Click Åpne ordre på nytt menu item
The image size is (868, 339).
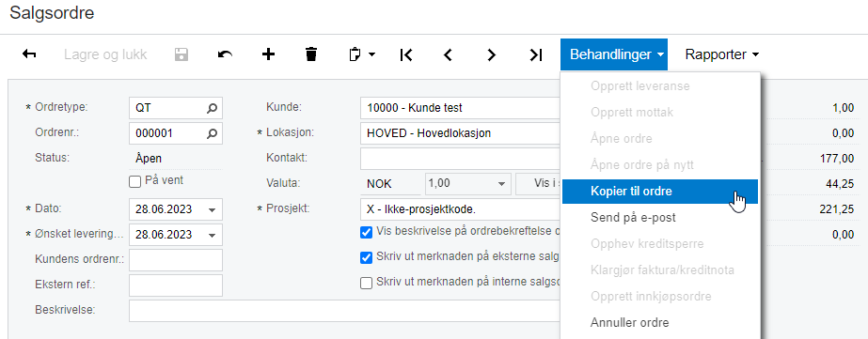pos(660,164)
